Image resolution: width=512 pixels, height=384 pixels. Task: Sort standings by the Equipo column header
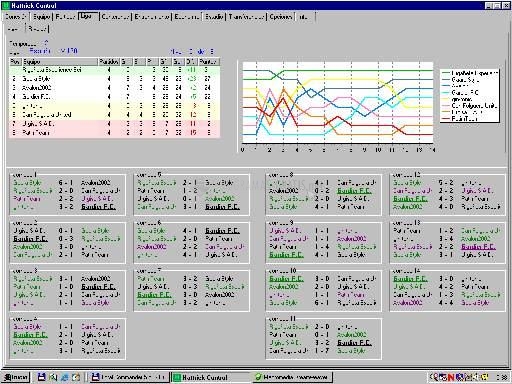[x=60, y=62]
